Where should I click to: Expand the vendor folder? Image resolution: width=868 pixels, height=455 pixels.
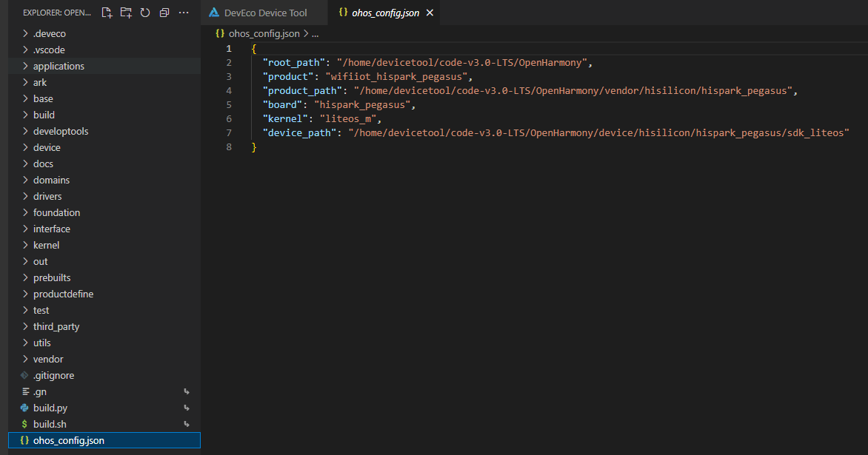pyautogui.click(x=104, y=360)
